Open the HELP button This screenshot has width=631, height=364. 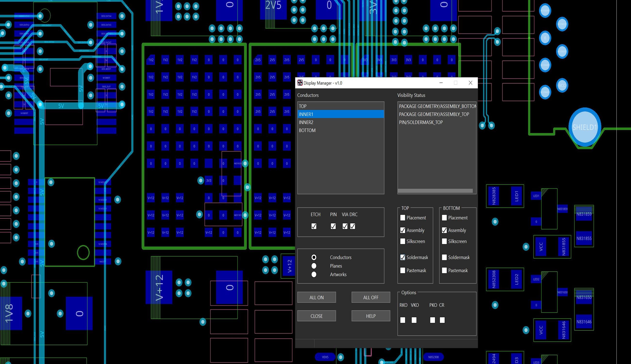[371, 316]
